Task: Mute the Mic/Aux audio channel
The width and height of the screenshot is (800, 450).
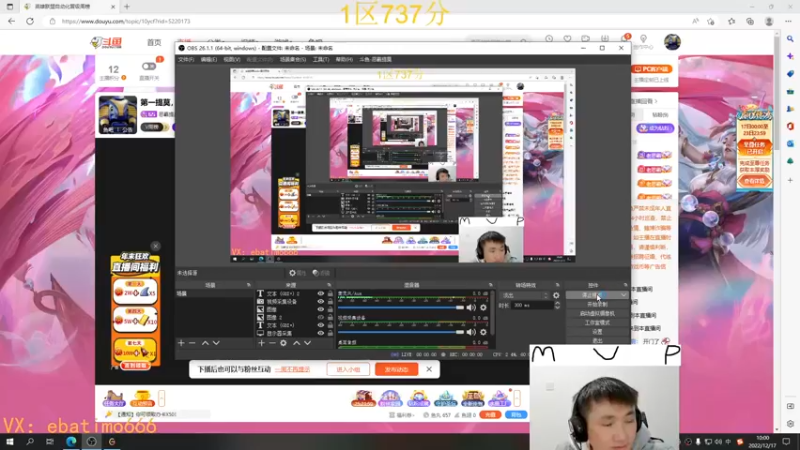Action: pyautogui.click(x=471, y=308)
